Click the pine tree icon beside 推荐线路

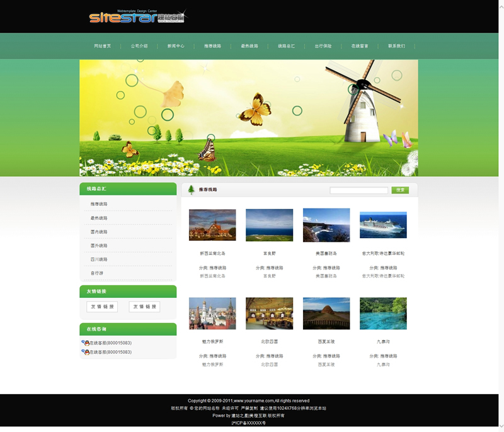coord(192,190)
